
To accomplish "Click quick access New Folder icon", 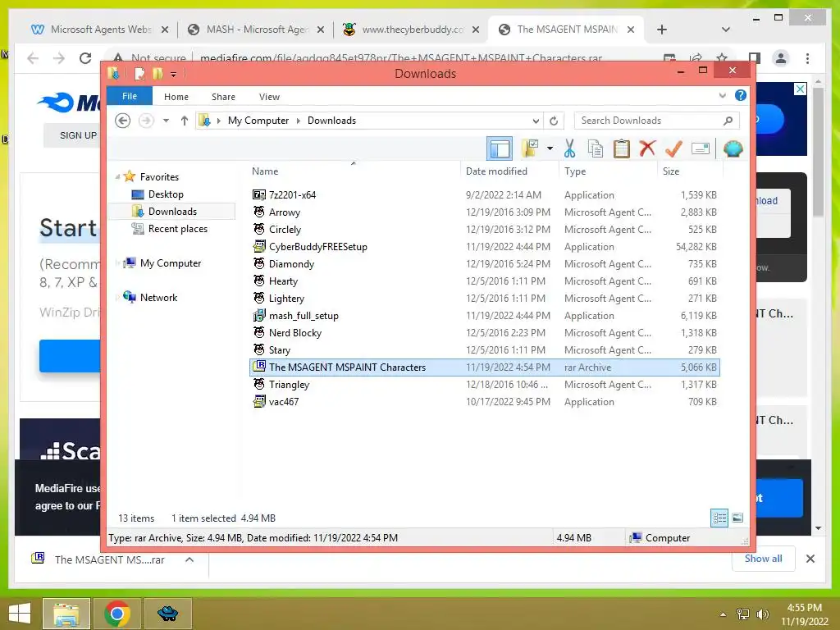I will point(157,73).
